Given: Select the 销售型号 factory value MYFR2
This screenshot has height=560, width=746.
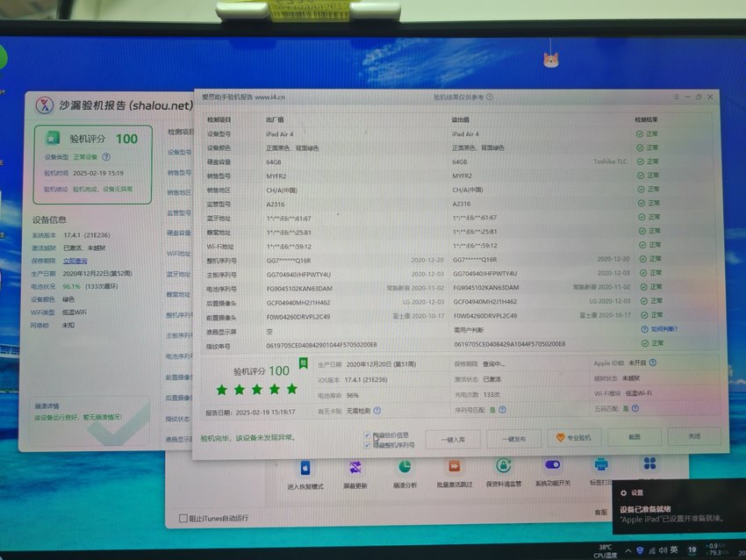Looking at the screenshot, I should click(x=276, y=176).
